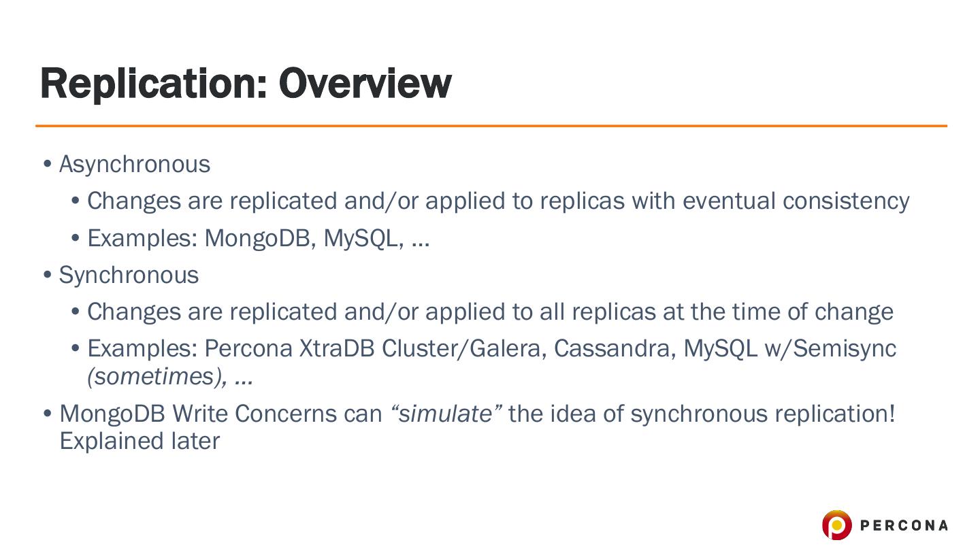980x551 pixels.
Task: Click the bullet dot beside Asynchronous
Action: pos(47,165)
